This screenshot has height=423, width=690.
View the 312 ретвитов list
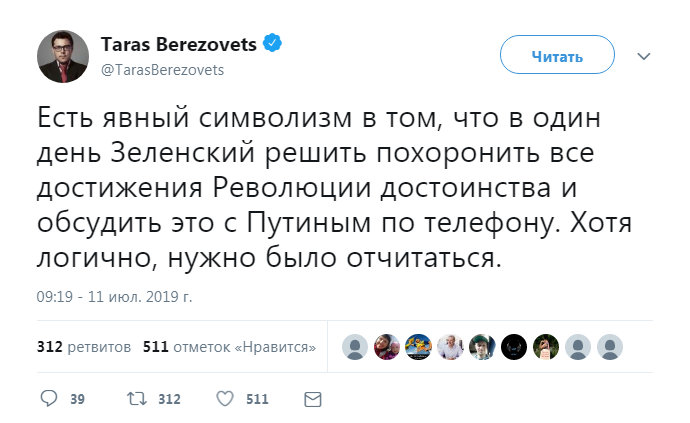click(83, 347)
